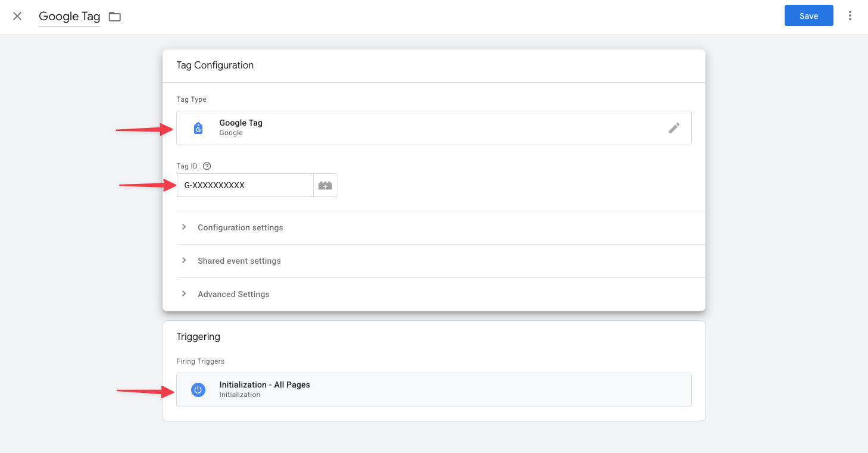Image resolution: width=868 pixels, height=453 pixels.
Task: Expand Configuration settings chevron
Action: (184, 227)
